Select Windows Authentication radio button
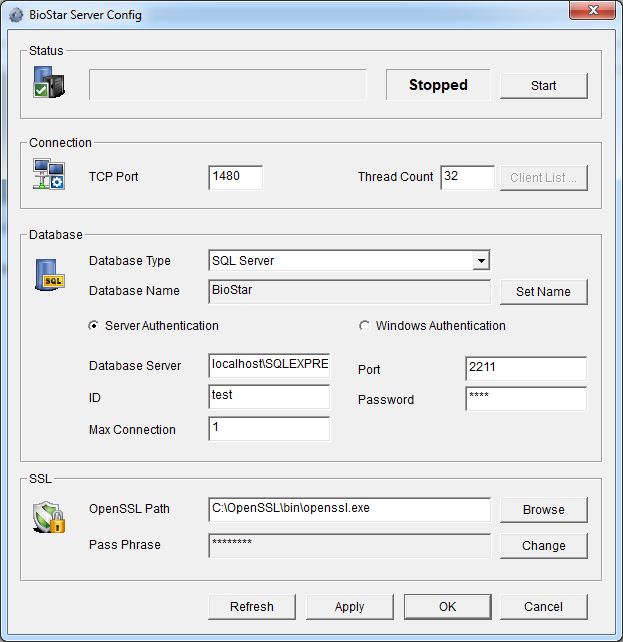 click(x=365, y=326)
